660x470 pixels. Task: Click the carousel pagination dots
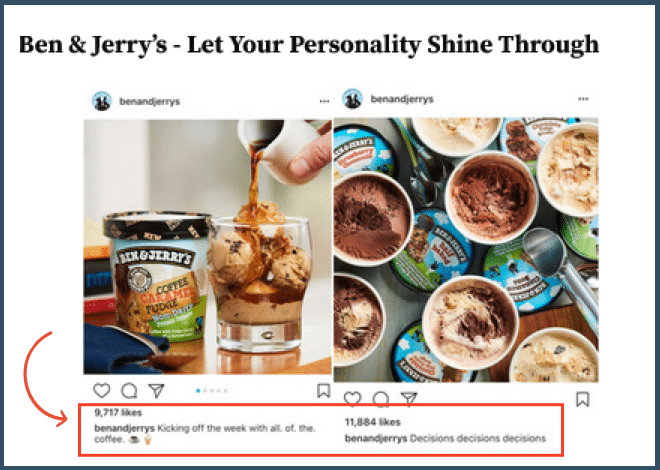pyautogui.click(x=212, y=391)
